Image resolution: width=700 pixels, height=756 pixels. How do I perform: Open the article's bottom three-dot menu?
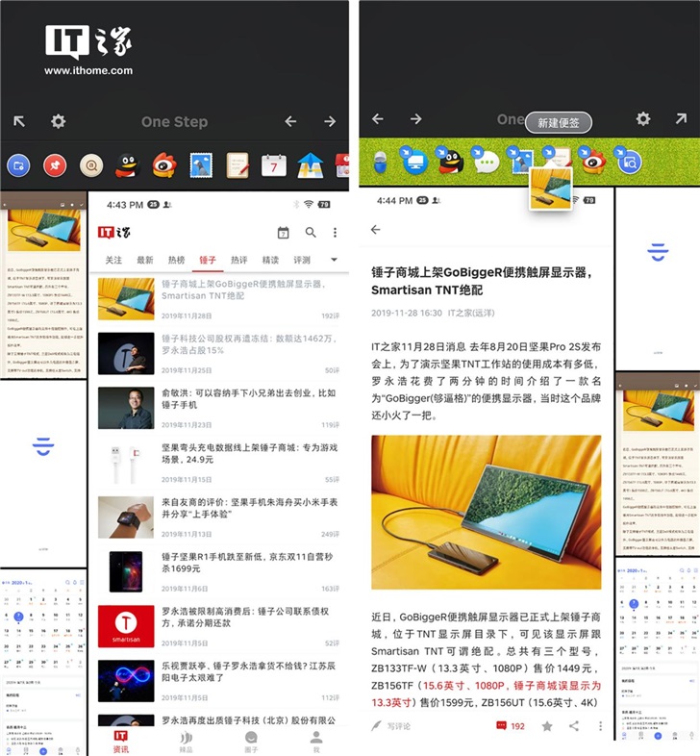point(600,726)
